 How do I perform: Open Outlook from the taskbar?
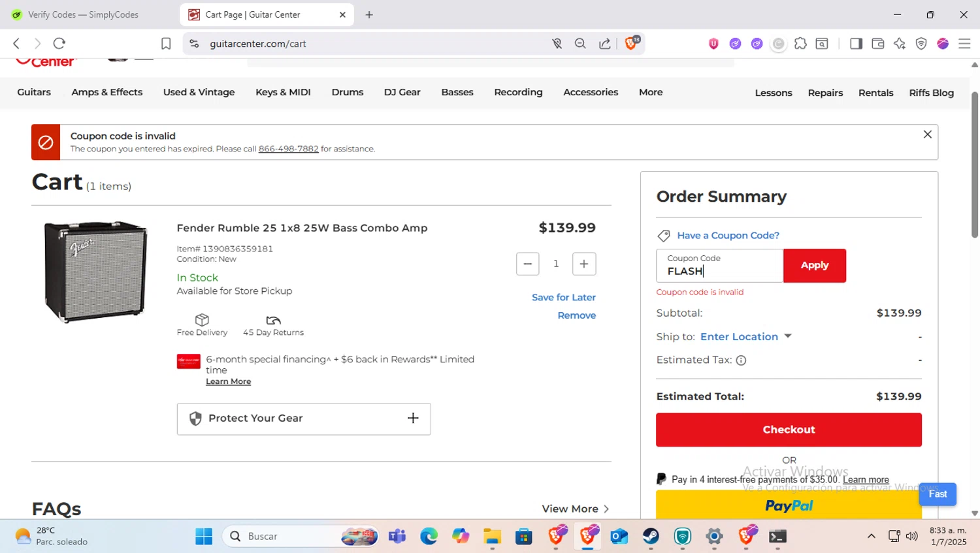pos(619,536)
